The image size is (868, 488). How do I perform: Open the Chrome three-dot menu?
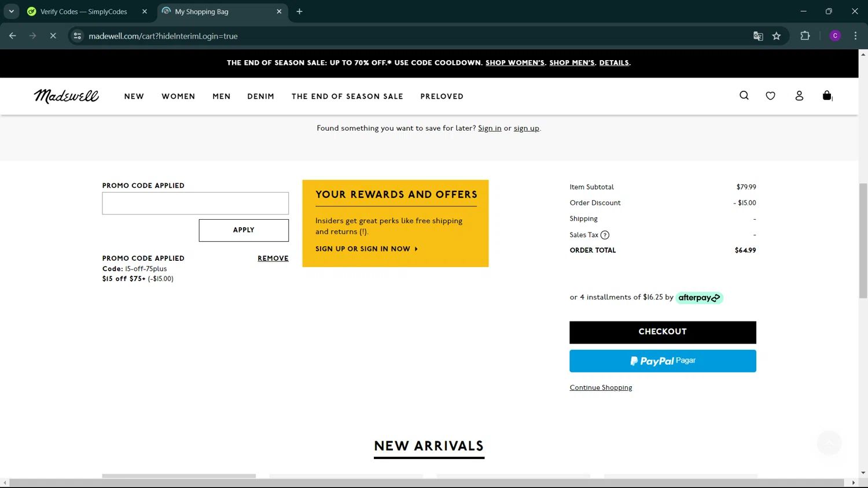coord(855,36)
